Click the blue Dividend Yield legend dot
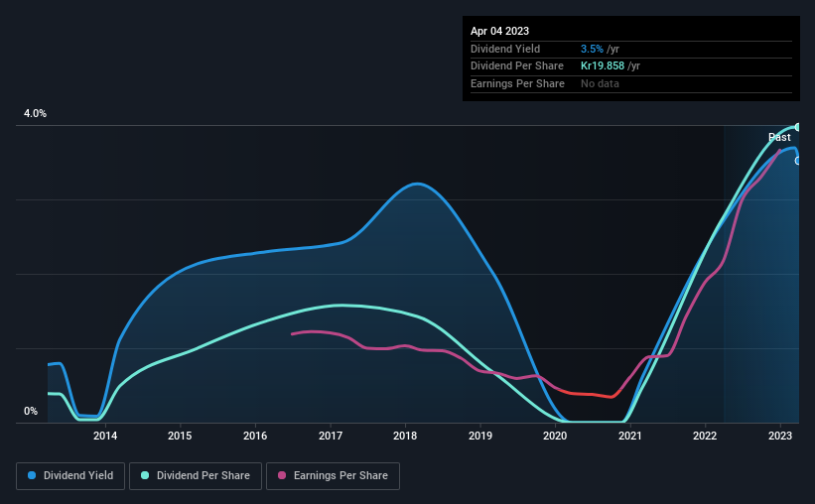Image resolution: width=815 pixels, height=504 pixels. pos(32,475)
